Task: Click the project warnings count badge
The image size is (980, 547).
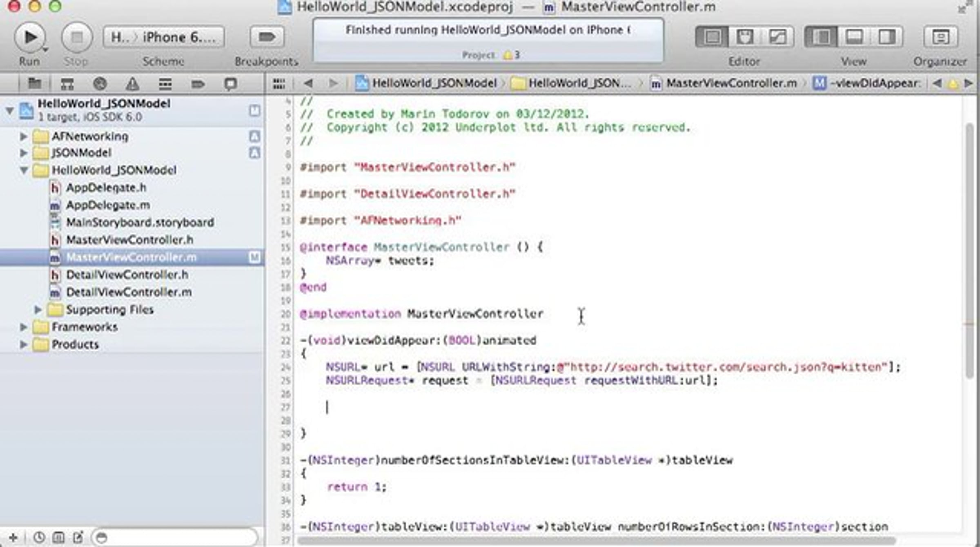Action: (x=512, y=55)
